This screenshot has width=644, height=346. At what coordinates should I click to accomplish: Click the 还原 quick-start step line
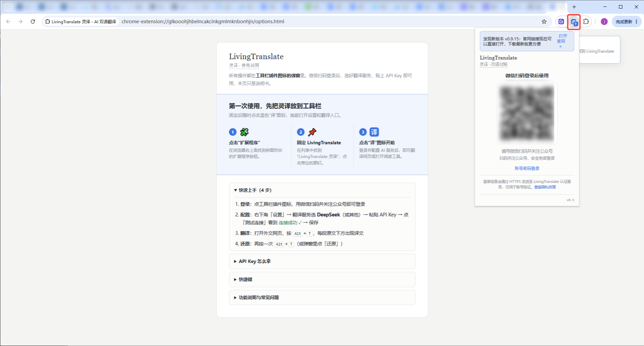click(291, 244)
